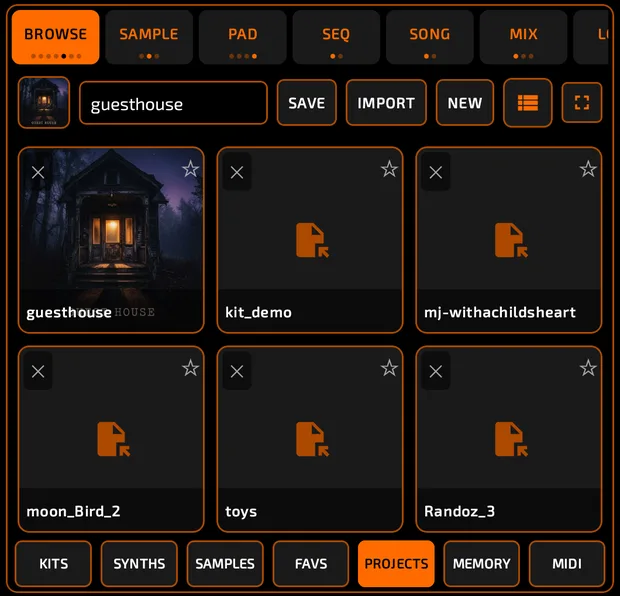Screen dimensions: 620x596
Task: Go to the SEQ tab
Action: (336, 37)
